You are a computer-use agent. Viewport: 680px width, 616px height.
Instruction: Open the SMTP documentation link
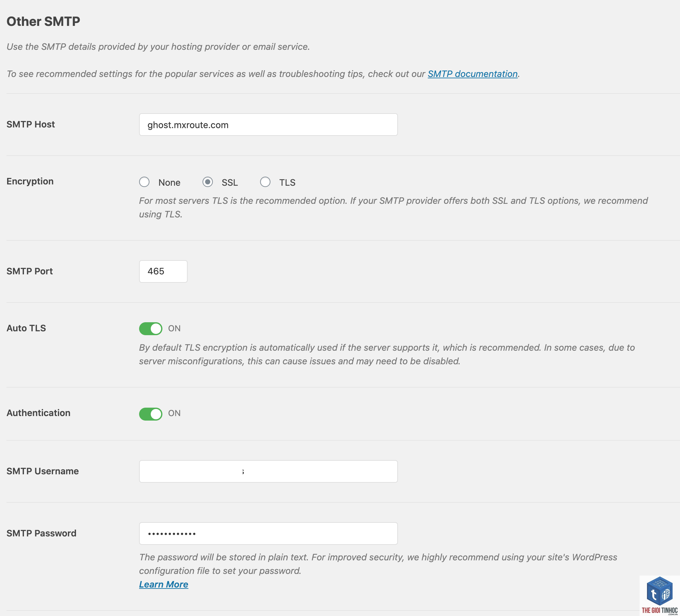pos(473,74)
